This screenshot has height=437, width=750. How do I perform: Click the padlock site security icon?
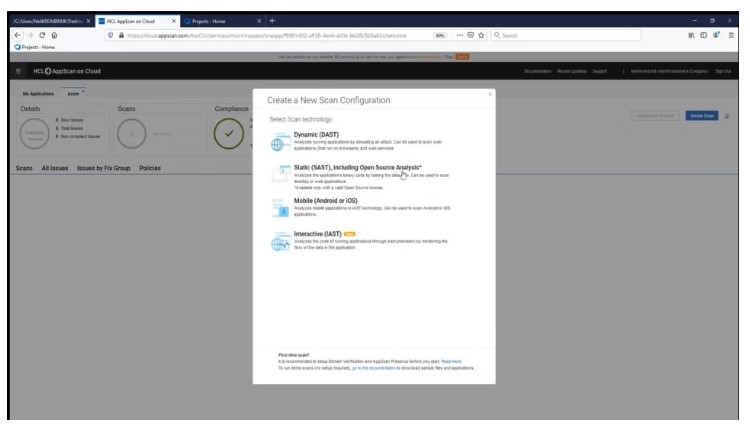click(121, 35)
